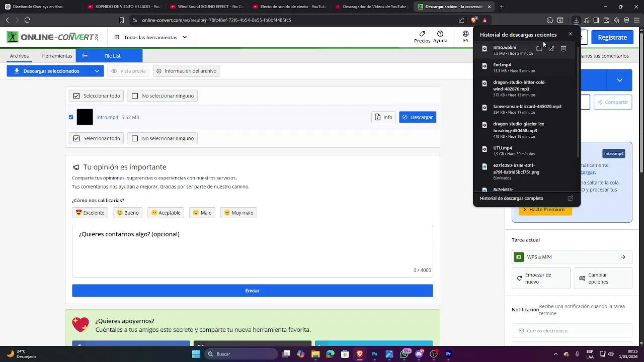The height and width of the screenshot is (362, 644).
Task: Open the browser extensions puzzle icon
Action: point(550,20)
